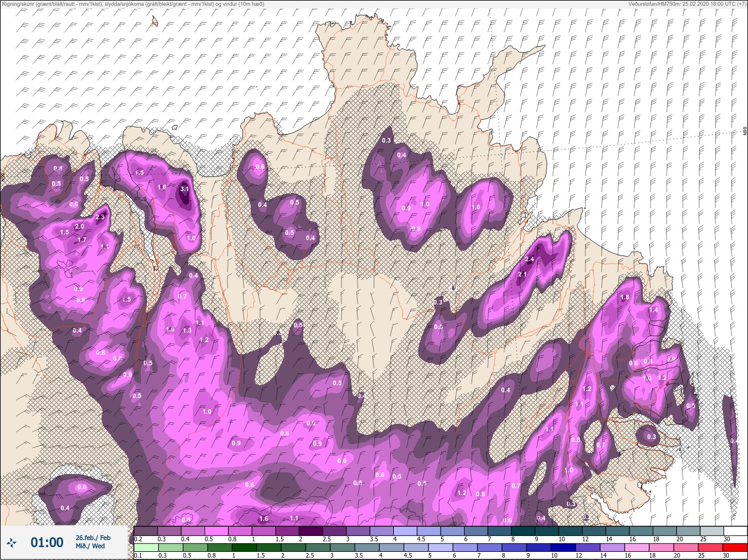The width and height of the screenshot is (748, 560).
Task: Click the '26.feb./ Feb' date text
Action: pos(93,538)
